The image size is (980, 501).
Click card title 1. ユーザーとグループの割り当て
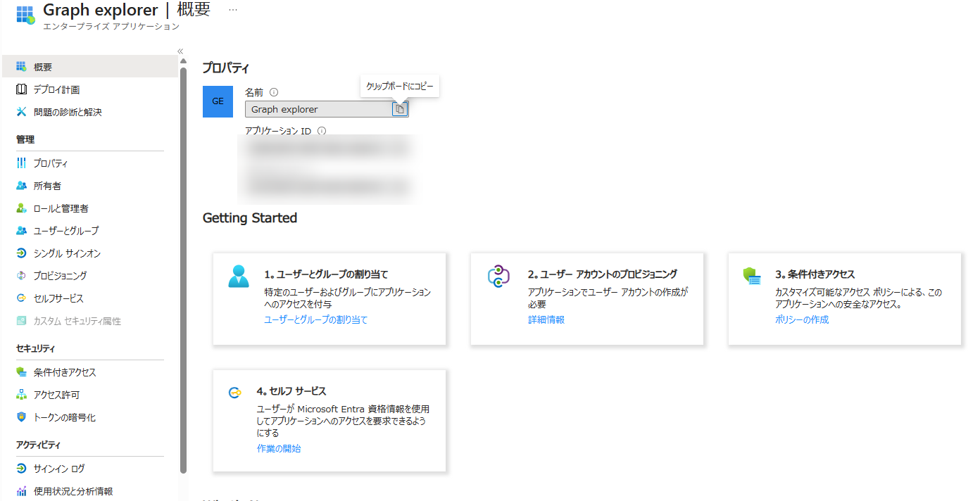326,274
